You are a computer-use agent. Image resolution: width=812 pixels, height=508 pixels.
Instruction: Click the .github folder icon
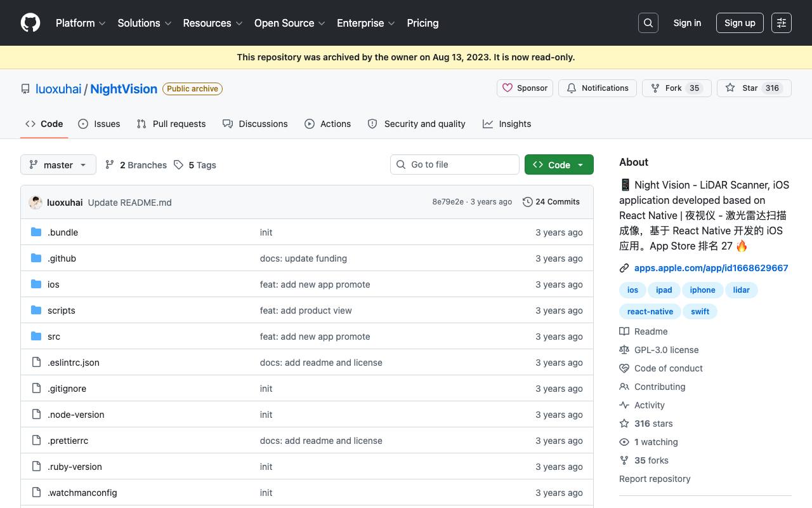point(36,258)
